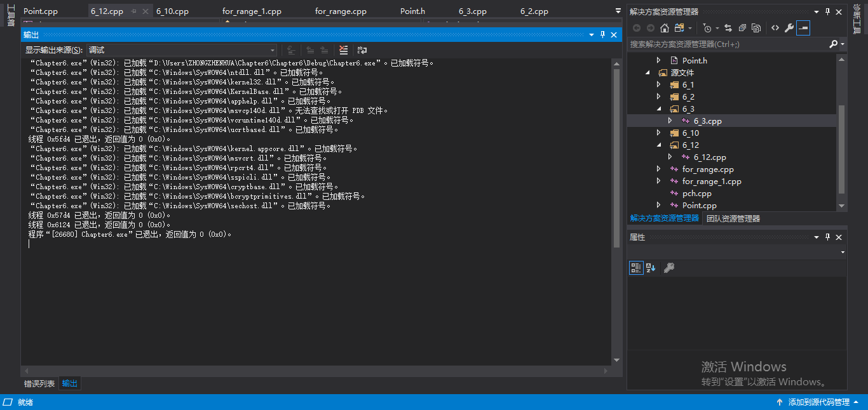Click the show all files icon
This screenshot has height=410, width=868.
click(756, 28)
